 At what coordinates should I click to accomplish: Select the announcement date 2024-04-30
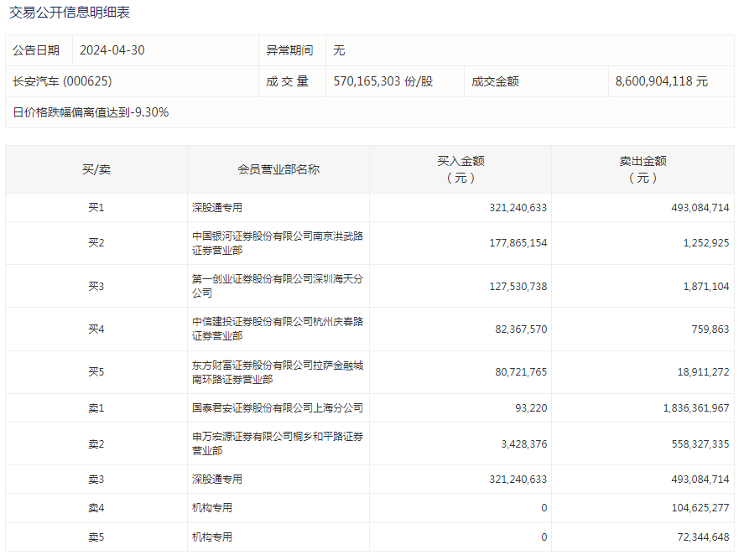point(112,50)
